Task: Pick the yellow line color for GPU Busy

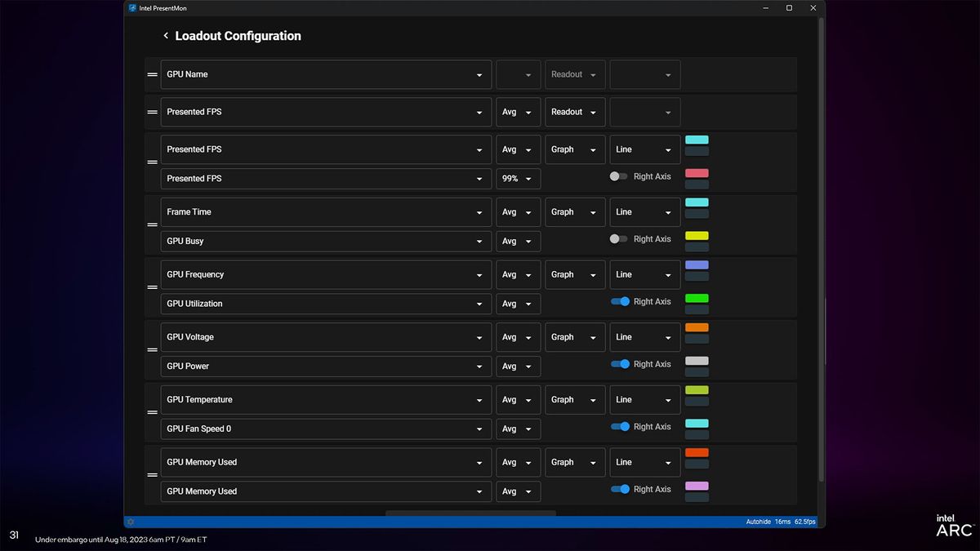Action: tap(697, 236)
